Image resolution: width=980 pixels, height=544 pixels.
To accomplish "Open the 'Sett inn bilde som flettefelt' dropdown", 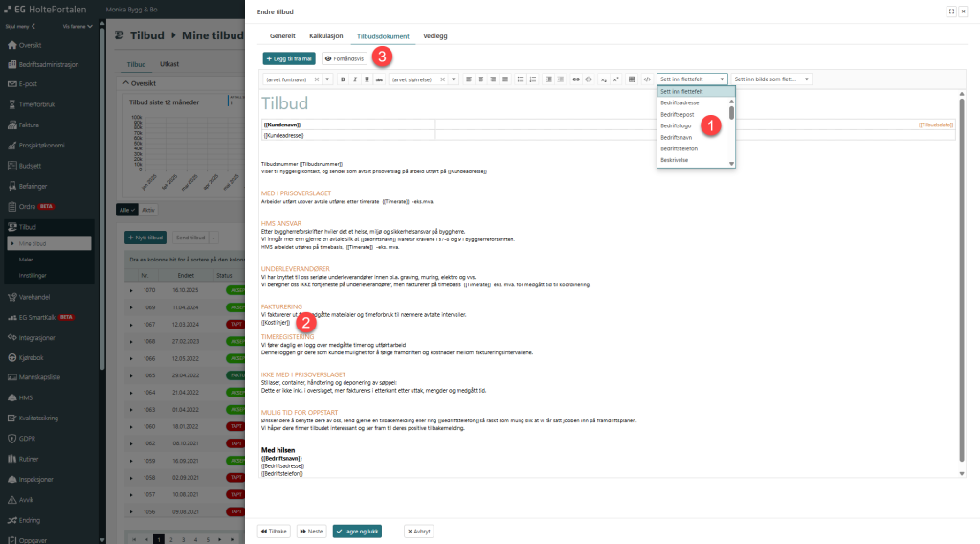I will click(x=771, y=79).
